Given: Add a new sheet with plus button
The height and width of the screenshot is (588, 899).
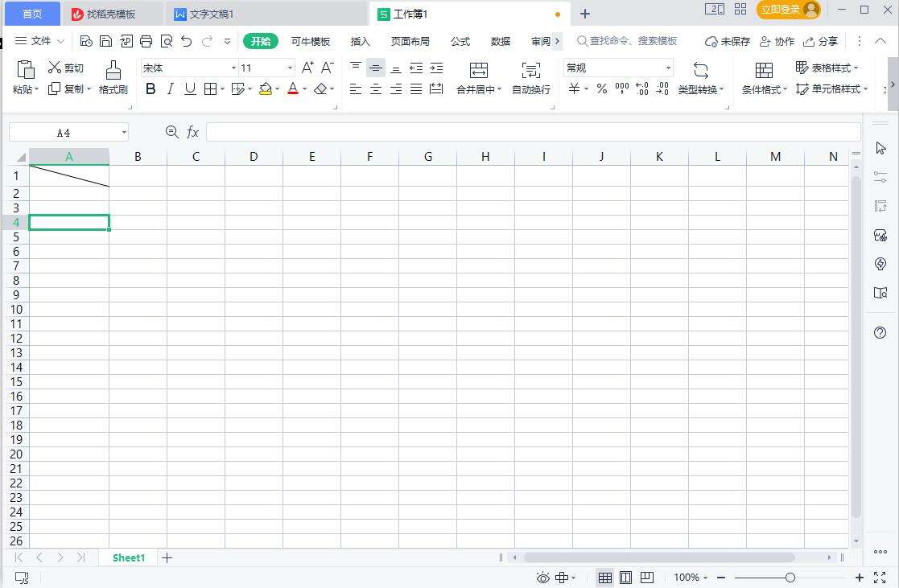Looking at the screenshot, I should pyautogui.click(x=167, y=557).
